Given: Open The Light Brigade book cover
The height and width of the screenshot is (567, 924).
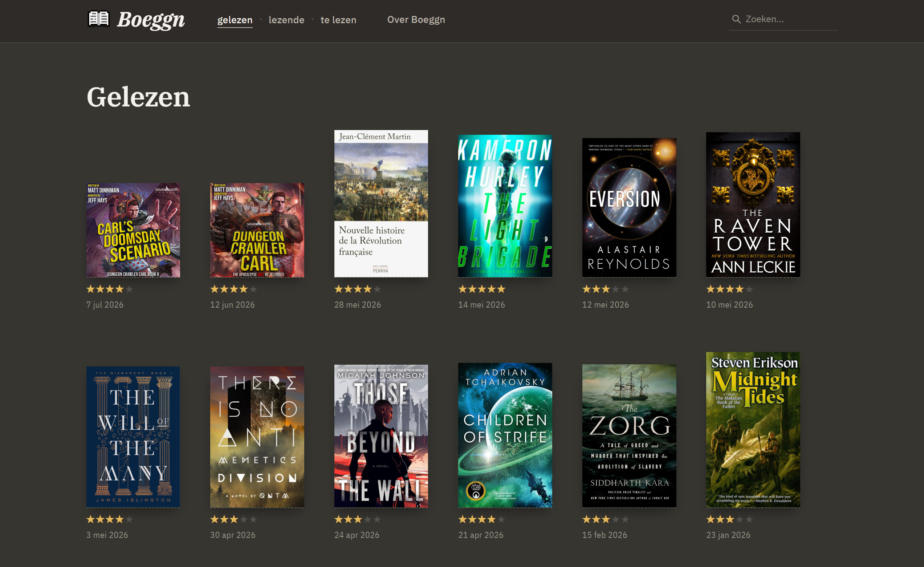Looking at the screenshot, I should point(505,206).
